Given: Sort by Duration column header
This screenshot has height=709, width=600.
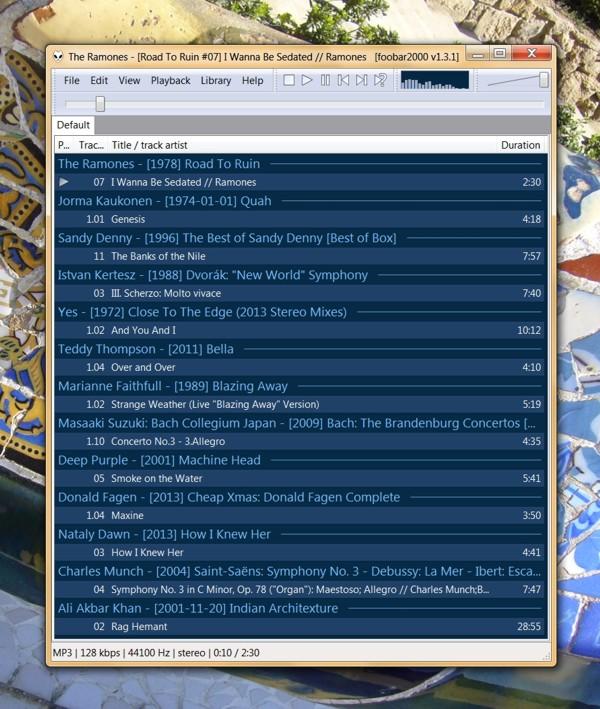Looking at the screenshot, I should (x=520, y=145).
